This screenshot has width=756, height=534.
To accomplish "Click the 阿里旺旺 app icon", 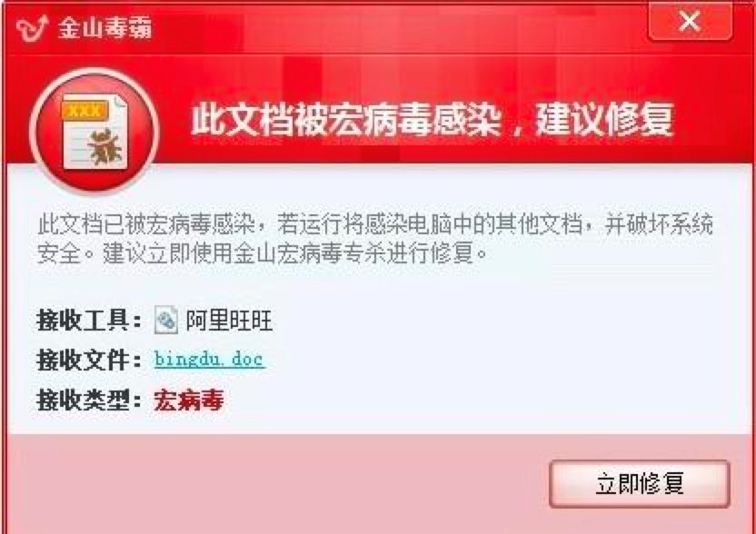I will [166, 320].
